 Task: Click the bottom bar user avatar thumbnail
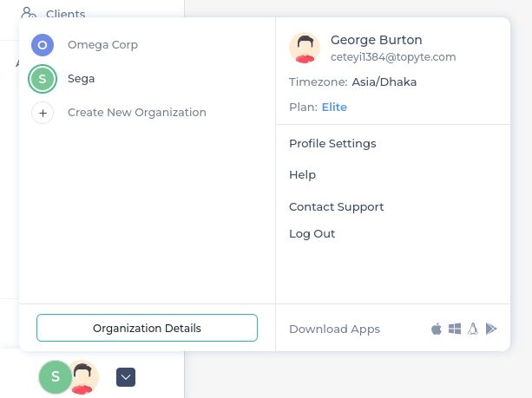(82, 377)
